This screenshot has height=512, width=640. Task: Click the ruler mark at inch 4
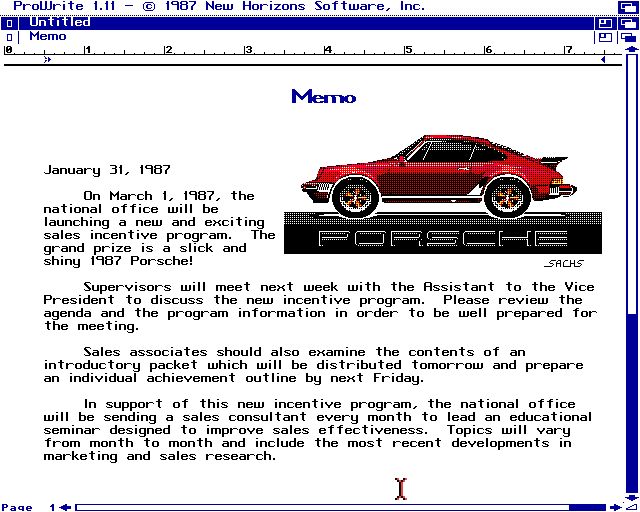click(x=328, y=50)
